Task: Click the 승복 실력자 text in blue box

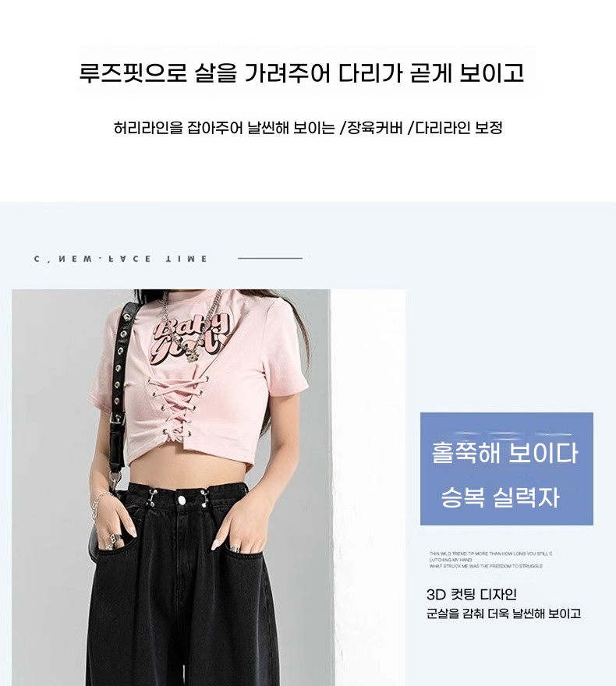Action: pyautogui.click(x=500, y=497)
